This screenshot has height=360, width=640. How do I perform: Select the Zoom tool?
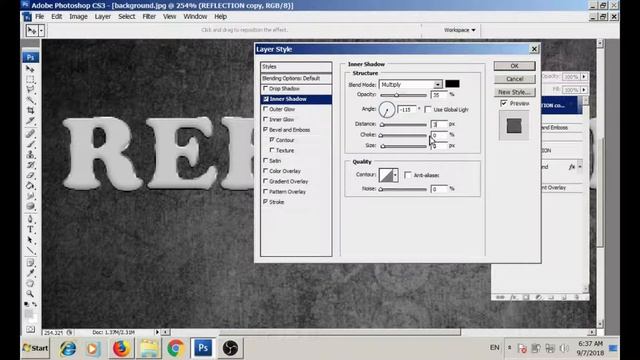(30, 293)
